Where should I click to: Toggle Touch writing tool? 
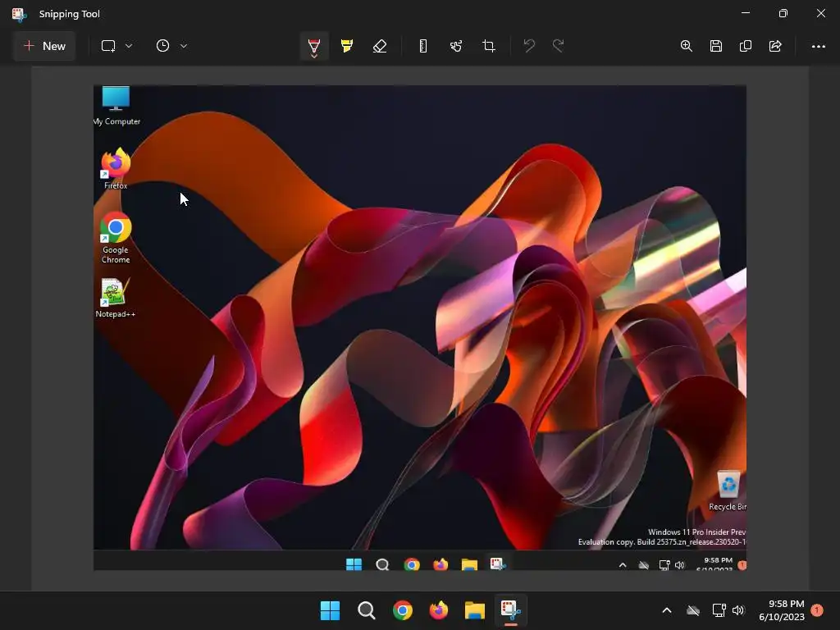pyautogui.click(x=456, y=46)
